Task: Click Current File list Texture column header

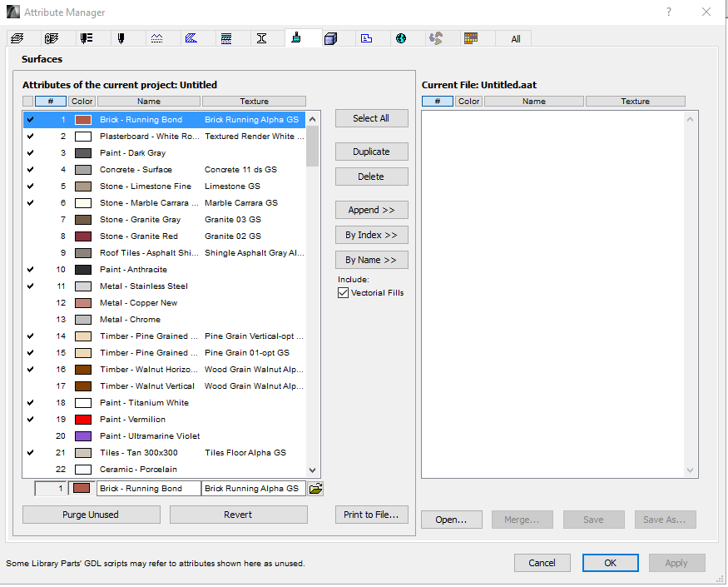Action: click(635, 102)
